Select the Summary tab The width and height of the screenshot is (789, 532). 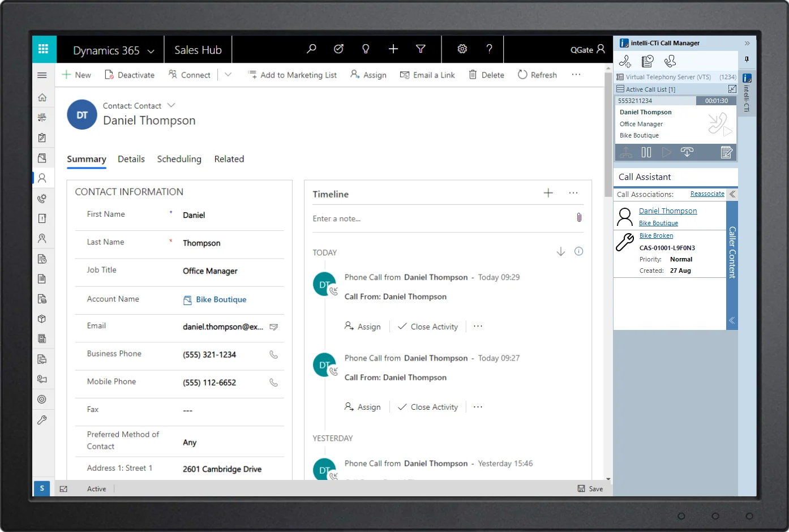coord(87,159)
